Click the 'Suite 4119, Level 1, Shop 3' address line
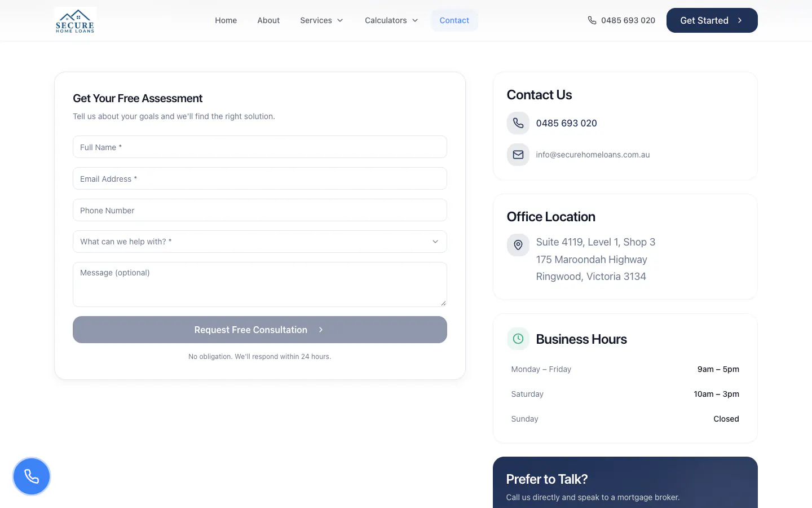812x508 pixels. click(x=595, y=242)
